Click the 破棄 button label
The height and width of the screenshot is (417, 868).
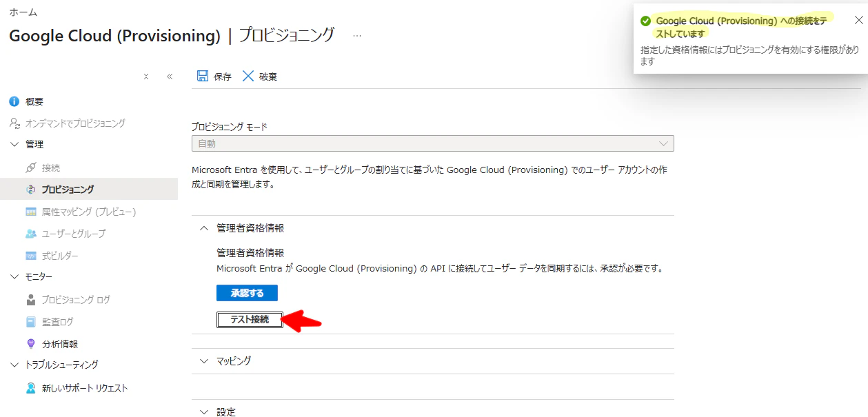(x=268, y=77)
